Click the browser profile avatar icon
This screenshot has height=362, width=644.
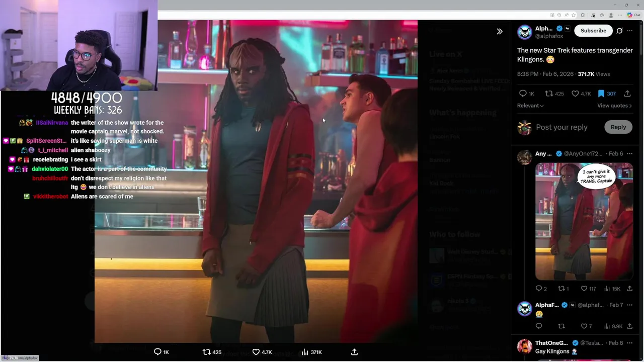click(x=611, y=15)
